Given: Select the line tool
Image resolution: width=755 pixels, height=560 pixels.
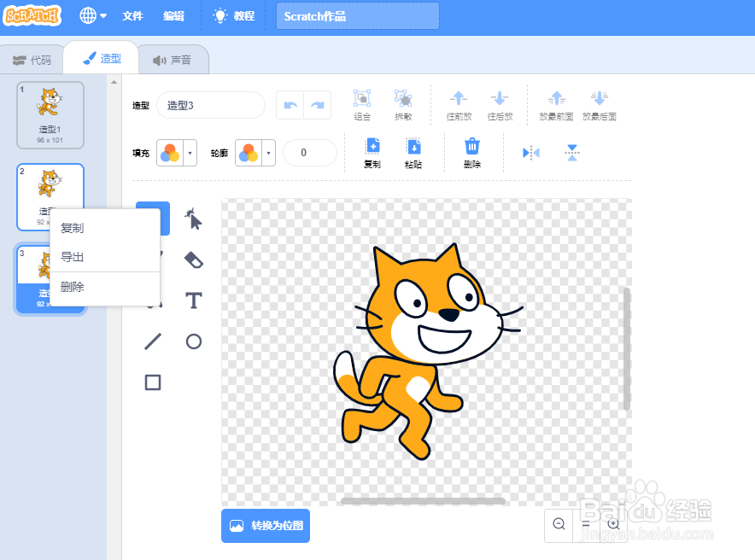Looking at the screenshot, I should 153,341.
